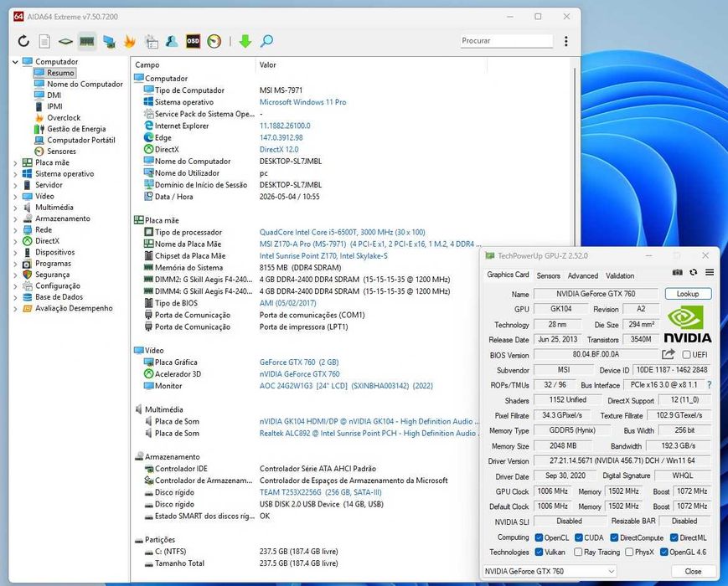Click the Bus Interface question mark

709,384
